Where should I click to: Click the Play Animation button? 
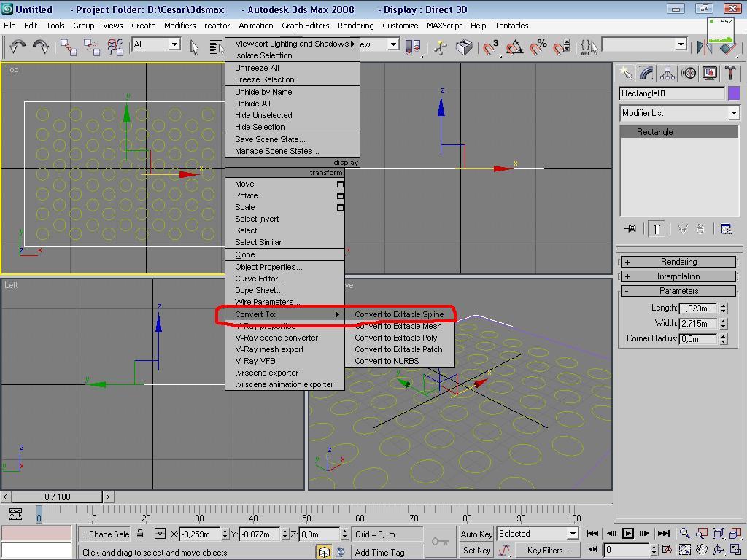(x=628, y=533)
